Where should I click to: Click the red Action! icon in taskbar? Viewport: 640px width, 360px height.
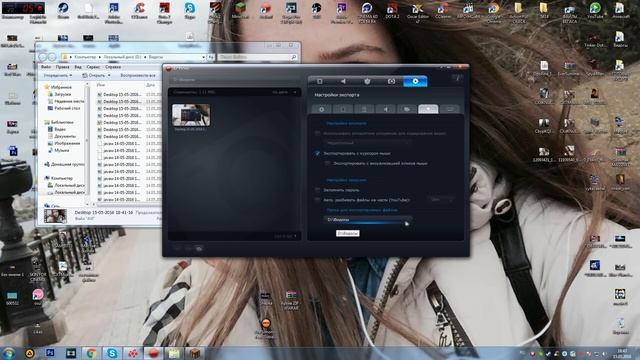click(x=153, y=353)
